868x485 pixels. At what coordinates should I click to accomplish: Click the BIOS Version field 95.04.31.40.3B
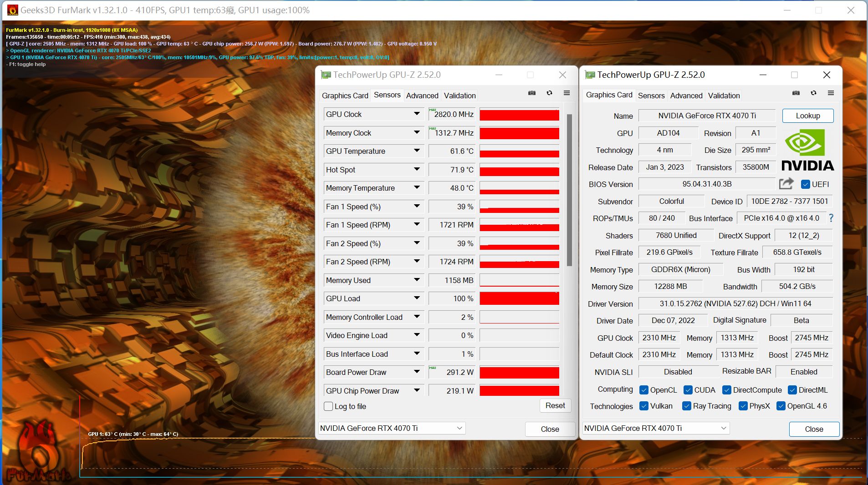pos(707,184)
